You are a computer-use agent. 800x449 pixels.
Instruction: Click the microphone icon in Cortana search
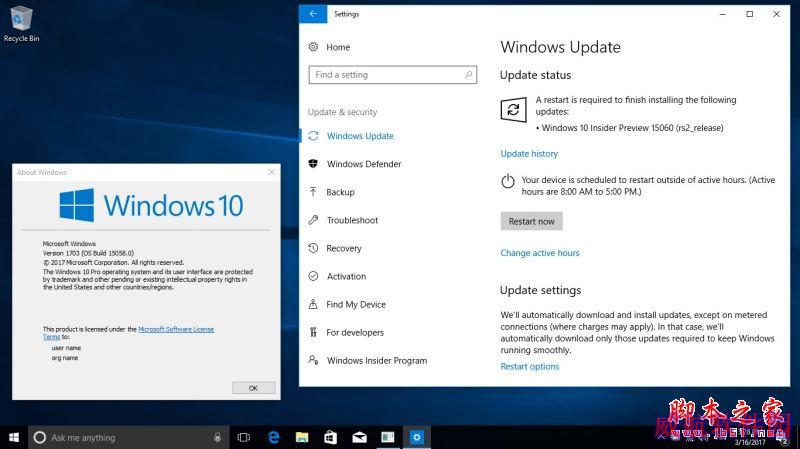(217, 437)
